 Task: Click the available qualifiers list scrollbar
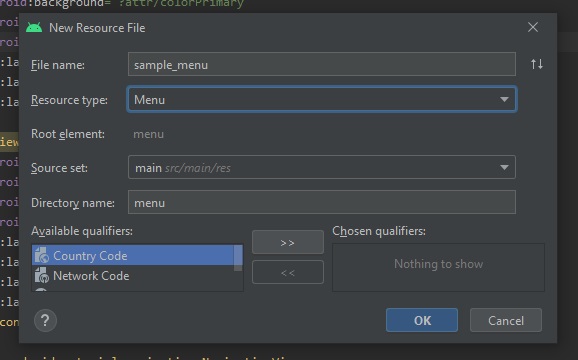pyautogui.click(x=238, y=258)
